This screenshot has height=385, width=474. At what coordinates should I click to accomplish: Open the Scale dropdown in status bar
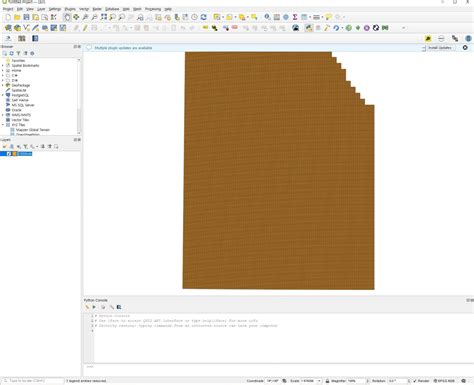click(x=319, y=381)
